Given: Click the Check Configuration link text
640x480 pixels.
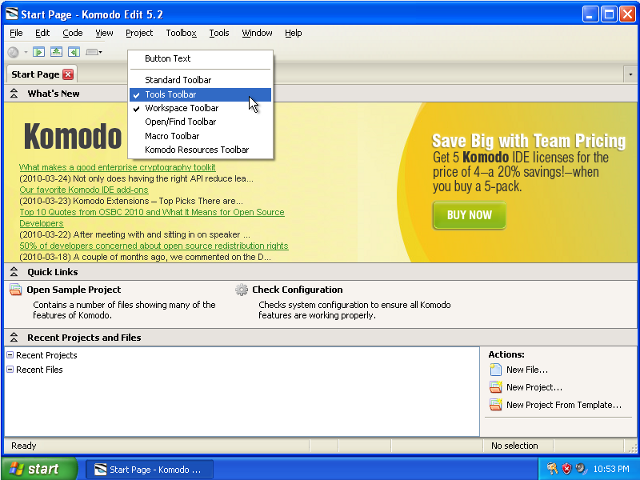Looking at the screenshot, I should point(298,290).
